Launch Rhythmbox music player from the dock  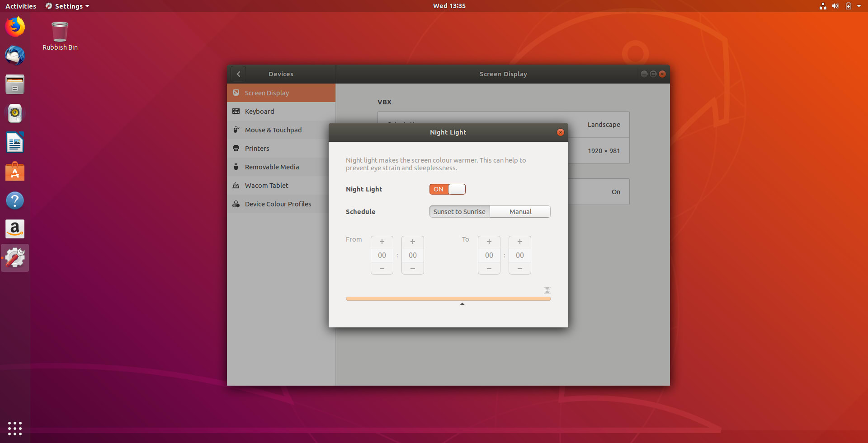(15, 113)
